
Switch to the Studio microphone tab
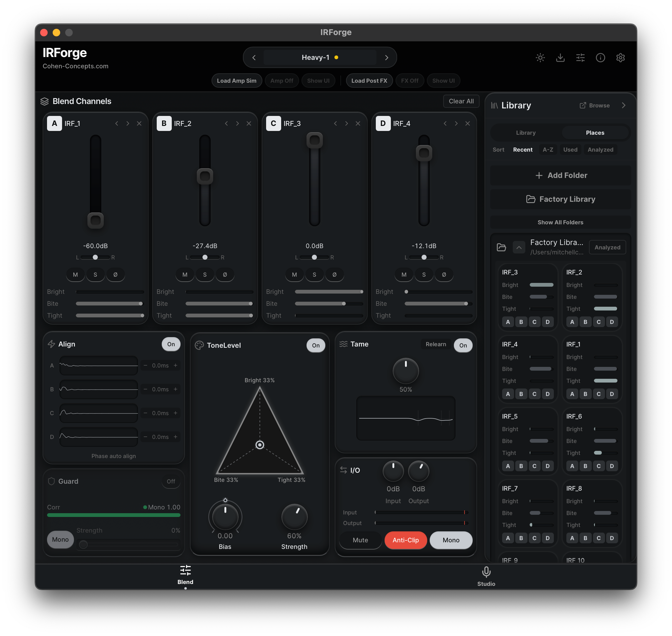pos(486,576)
